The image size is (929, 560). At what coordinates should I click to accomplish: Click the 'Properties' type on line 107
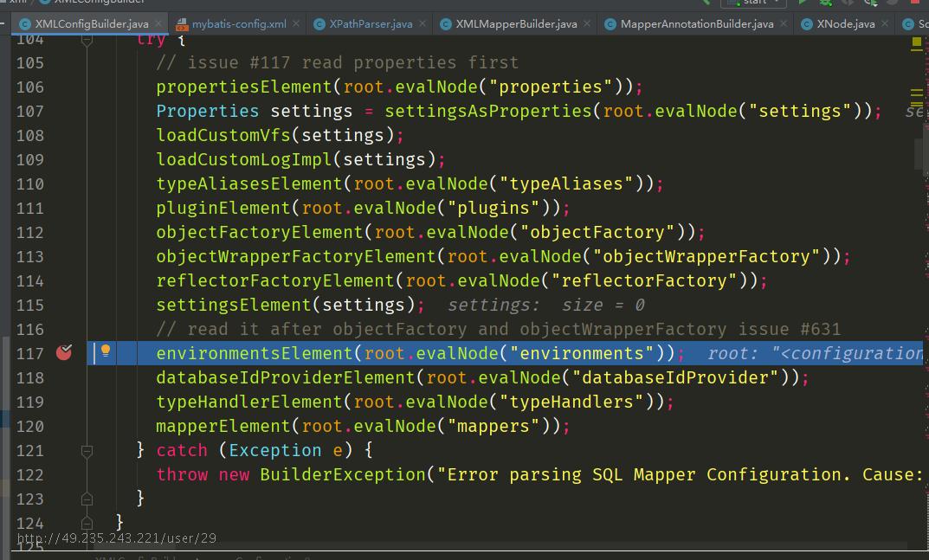point(208,112)
